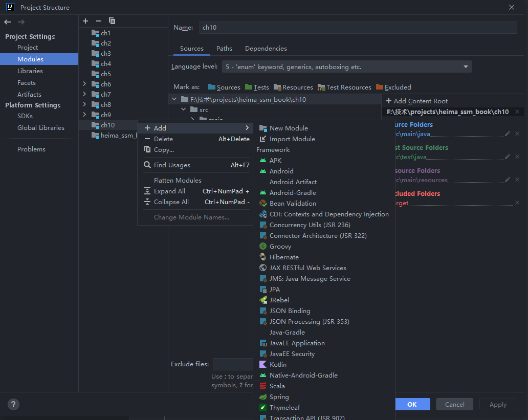The width and height of the screenshot is (528, 420).
Task: Open the Language level dropdown
Action: (x=346, y=67)
